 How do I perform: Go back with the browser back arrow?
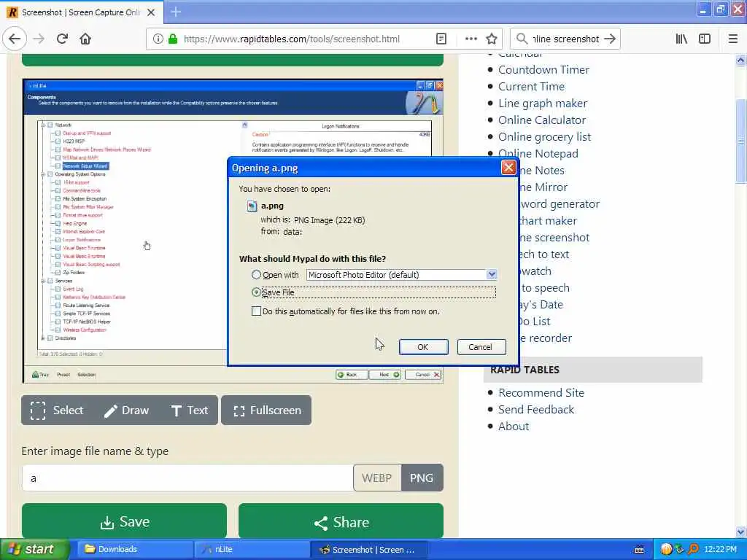coord(15,39)
